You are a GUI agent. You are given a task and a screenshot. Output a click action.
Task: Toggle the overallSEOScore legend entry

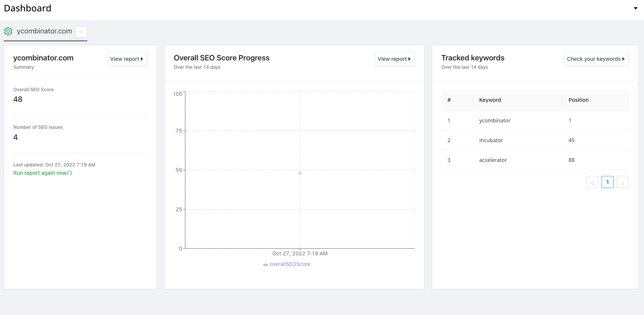pos(287,264)
